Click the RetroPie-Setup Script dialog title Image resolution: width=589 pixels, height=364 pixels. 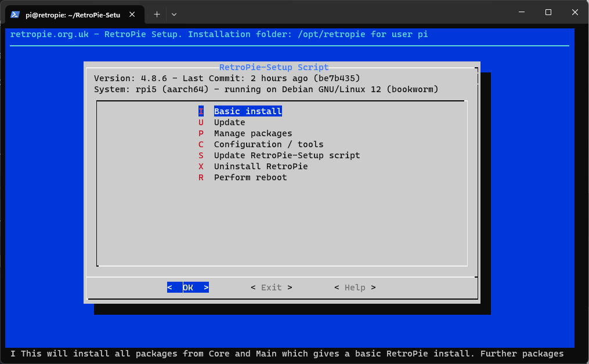click(274, 67)
